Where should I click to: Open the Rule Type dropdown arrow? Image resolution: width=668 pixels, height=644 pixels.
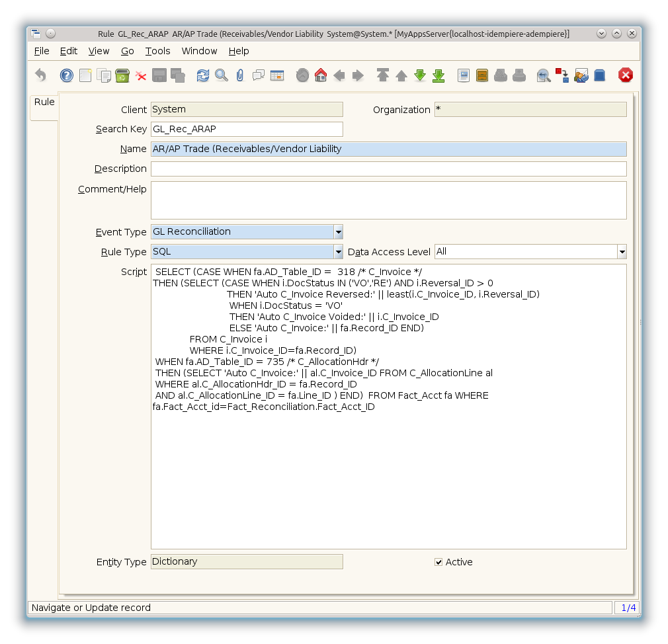tap(338, 252)
